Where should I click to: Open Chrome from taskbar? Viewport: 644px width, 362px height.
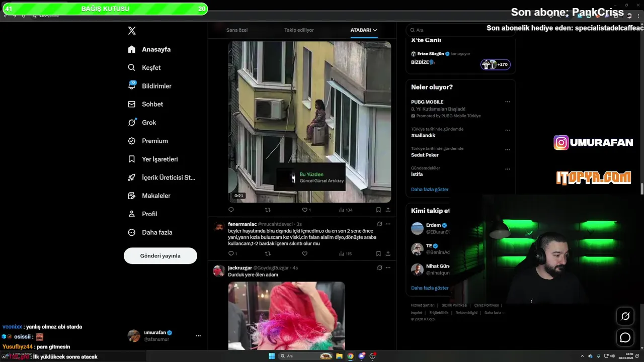click(351, 356)
